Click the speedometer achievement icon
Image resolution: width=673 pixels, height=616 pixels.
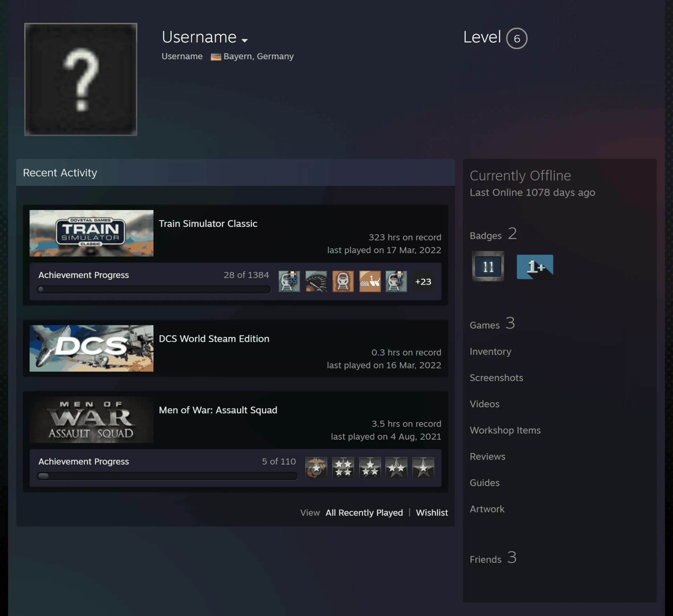pos(316,281)
